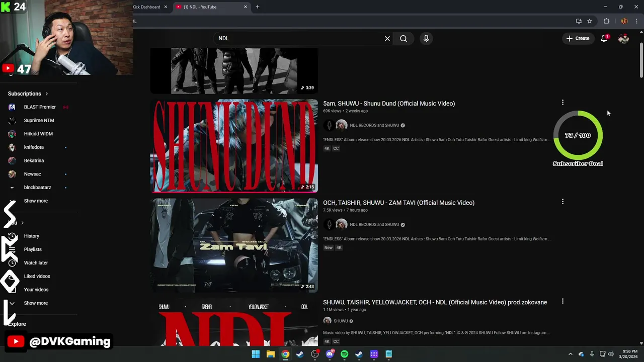Click the YouTube search magnifier button
The image size is (644, 362).
click(x=404, y=38)
